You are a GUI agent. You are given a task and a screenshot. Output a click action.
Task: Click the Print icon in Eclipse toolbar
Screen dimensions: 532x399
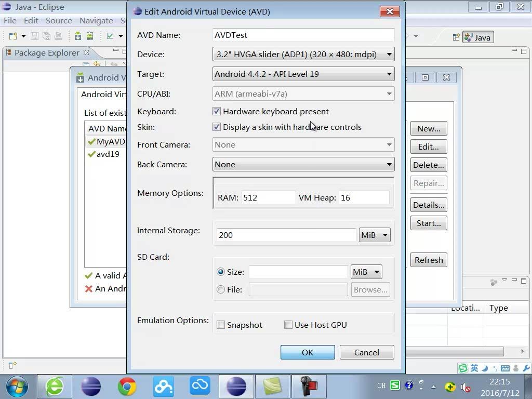click(58, 36)
